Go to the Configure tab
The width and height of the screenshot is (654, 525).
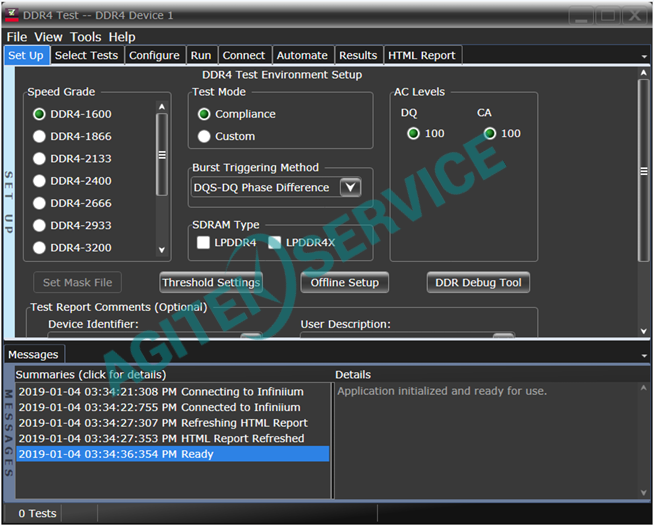point(154,55)
